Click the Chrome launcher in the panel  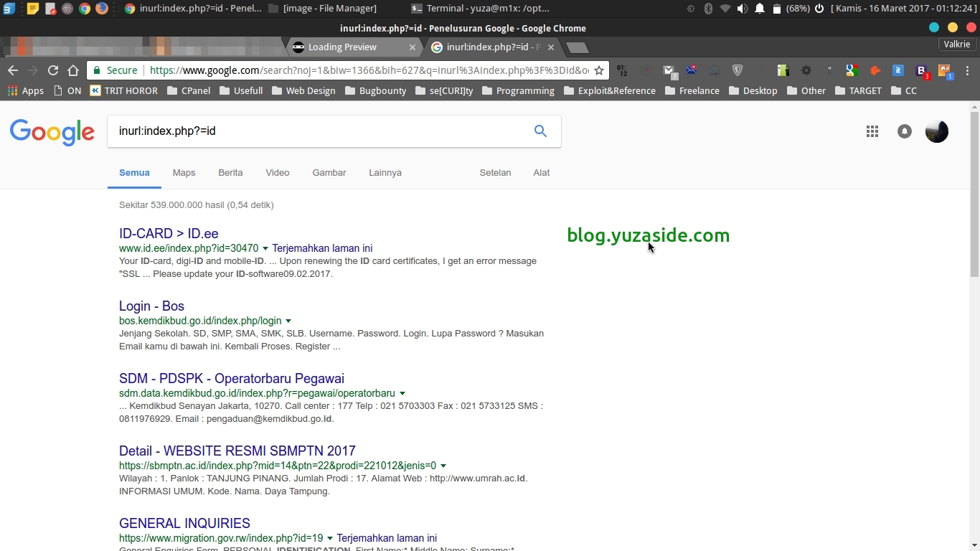[x=85, y=9]
